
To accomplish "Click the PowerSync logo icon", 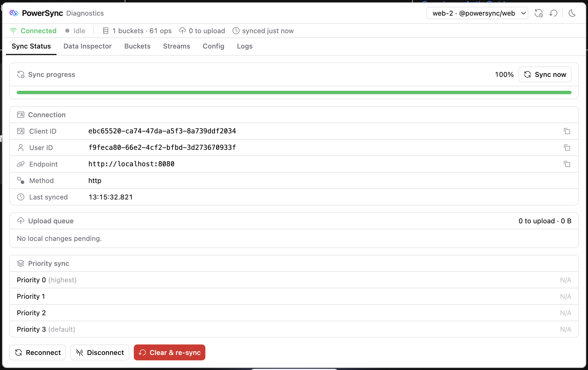I will [x=14, y=13].
